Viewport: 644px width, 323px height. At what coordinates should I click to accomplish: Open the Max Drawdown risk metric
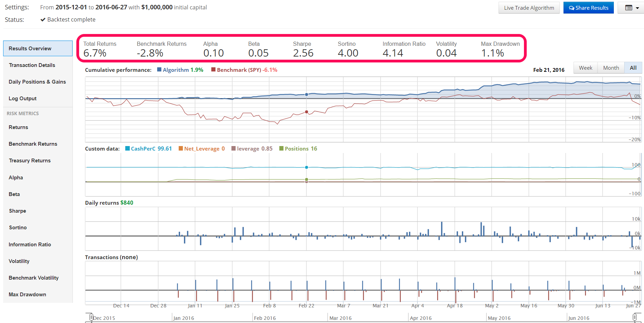27,294
